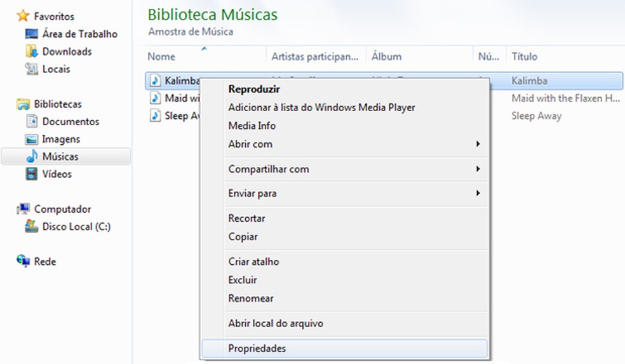Click the Biblioteca Músicas heading
The width and height of the screenshot is (625, 364).
click(212, 15)
